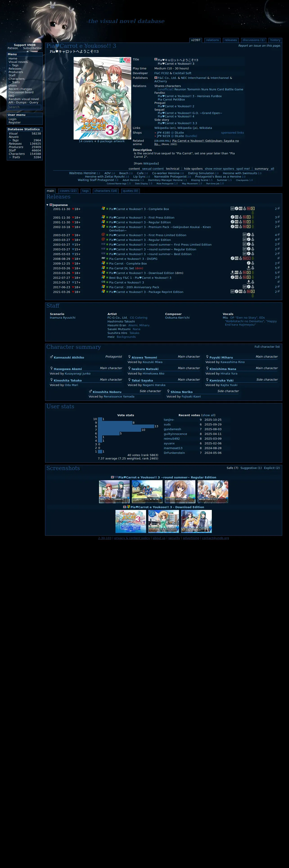Click the Login link in User menu

point(12,119)
